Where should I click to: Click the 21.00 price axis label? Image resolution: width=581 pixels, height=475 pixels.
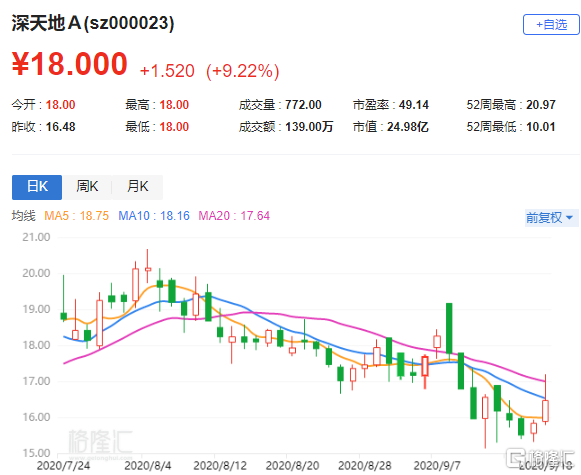[x=36, y=237]
